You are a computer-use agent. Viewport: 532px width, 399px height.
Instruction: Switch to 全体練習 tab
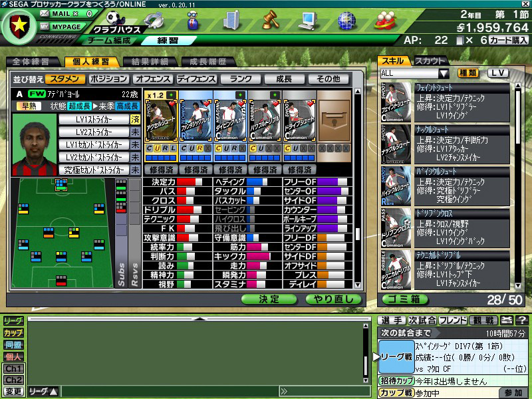point(31,61)
